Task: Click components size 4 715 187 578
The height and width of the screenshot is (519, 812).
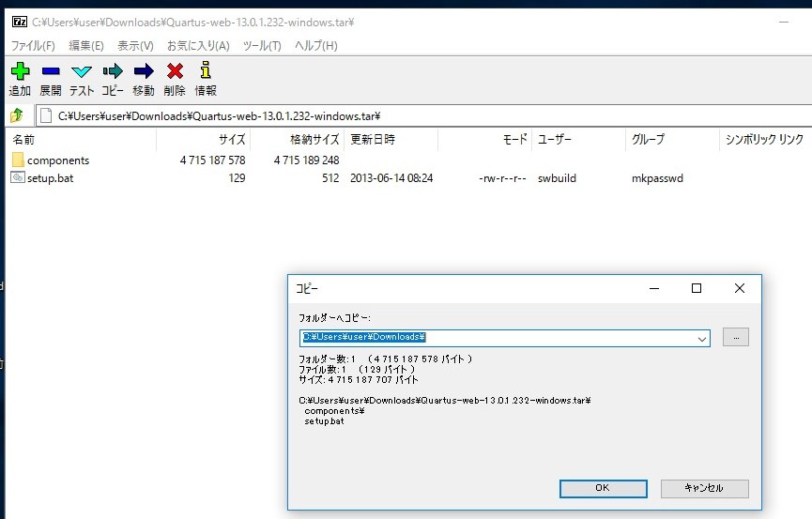Action: [x=212, y=160]
